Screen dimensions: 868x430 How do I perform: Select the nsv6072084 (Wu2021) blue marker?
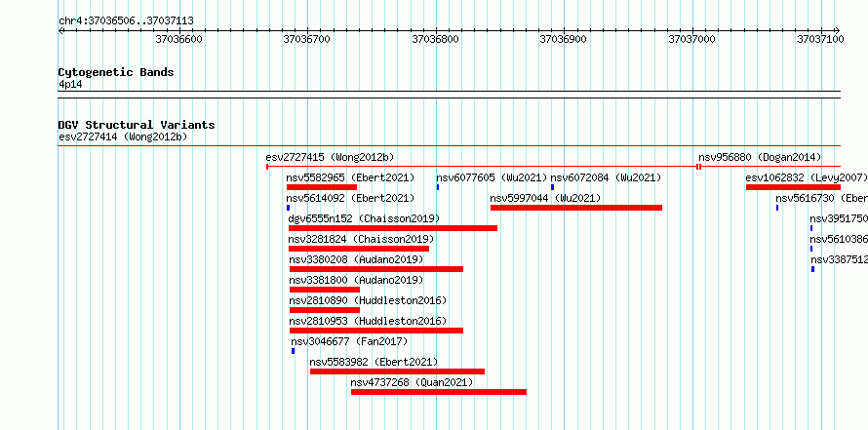point(552,187)
